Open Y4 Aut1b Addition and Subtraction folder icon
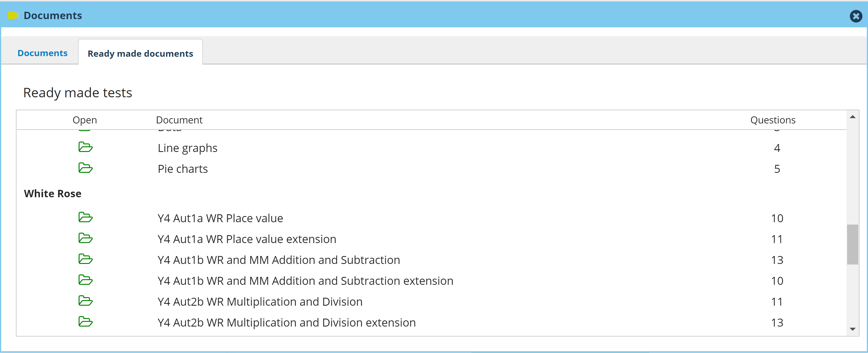Screen dimensions: 868x353 [85, 260]
